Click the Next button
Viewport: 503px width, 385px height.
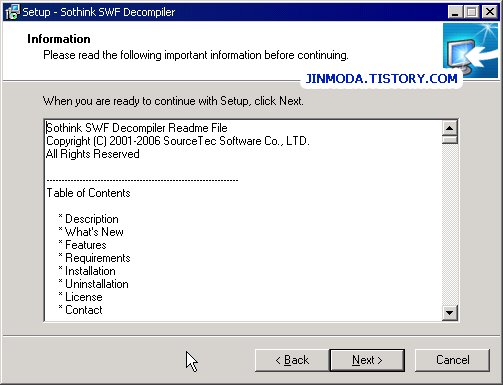click(367, 360)
